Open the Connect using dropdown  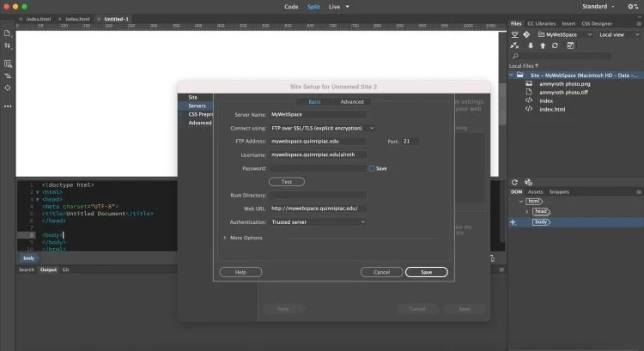(x=323, y=128)
